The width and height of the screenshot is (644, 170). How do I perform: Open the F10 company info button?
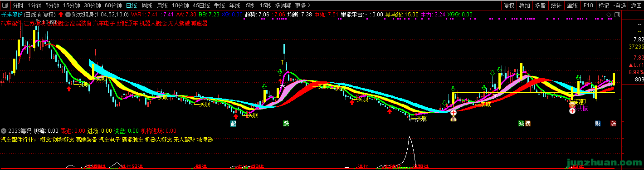pyautogui.click(x=588, y=6)
